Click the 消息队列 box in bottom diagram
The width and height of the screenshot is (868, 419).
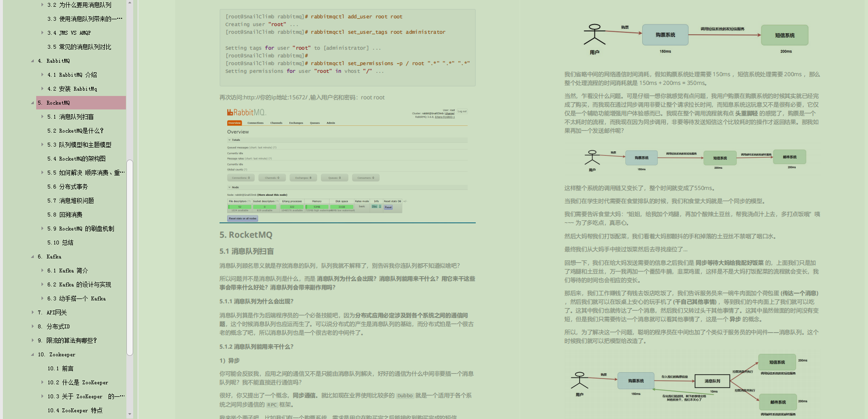point(712,381)
